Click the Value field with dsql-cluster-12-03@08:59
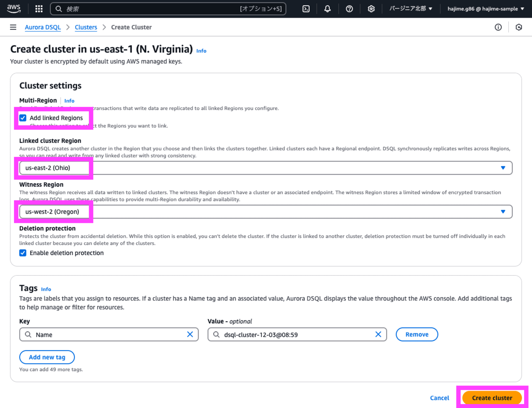Image resolution: width=532 pixels, height=408 pixels. click(297, 334)
